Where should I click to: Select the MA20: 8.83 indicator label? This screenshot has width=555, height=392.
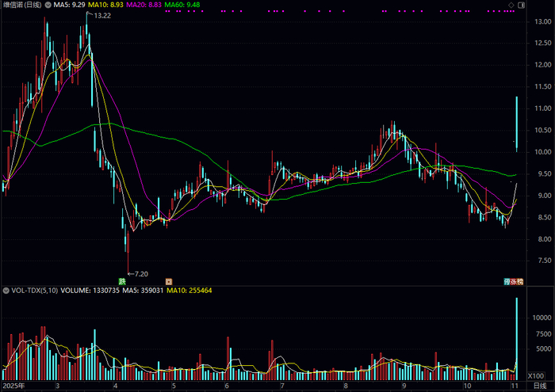pyautogui.click(x=144, y=5)
